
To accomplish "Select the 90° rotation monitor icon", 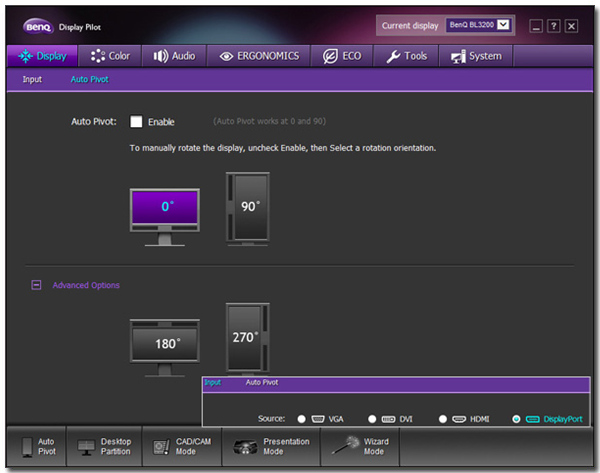I will 248,206.
